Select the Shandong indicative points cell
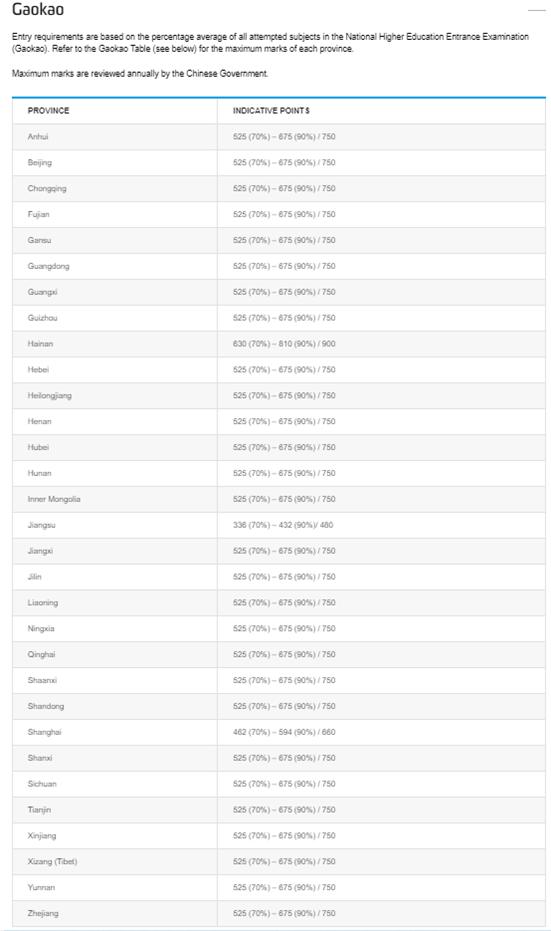 [381, 707]
